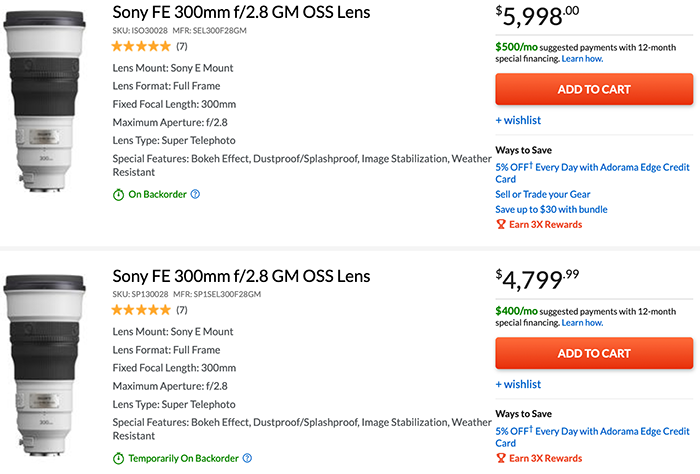
Task: Open the first Sony FE 300mm lens title
Action: click(x=240, y=12)
